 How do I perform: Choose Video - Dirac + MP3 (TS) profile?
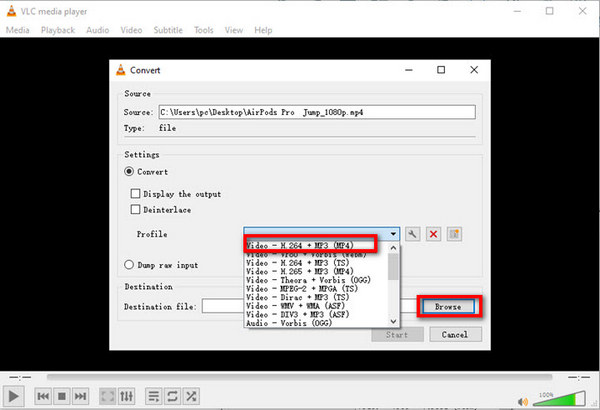pos(316,297)
